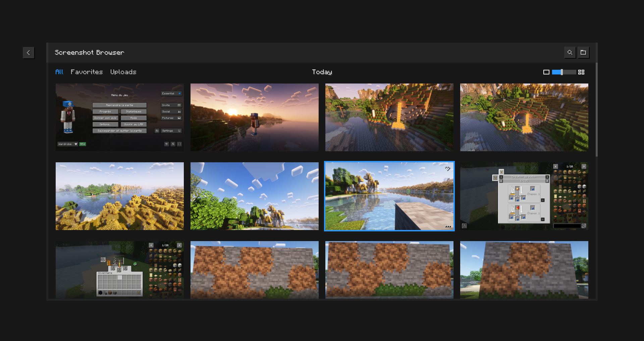Switch to the Favorites tab
Viewport: 644px width, 341px height.
pyautogui.click(x=87, y=72)
